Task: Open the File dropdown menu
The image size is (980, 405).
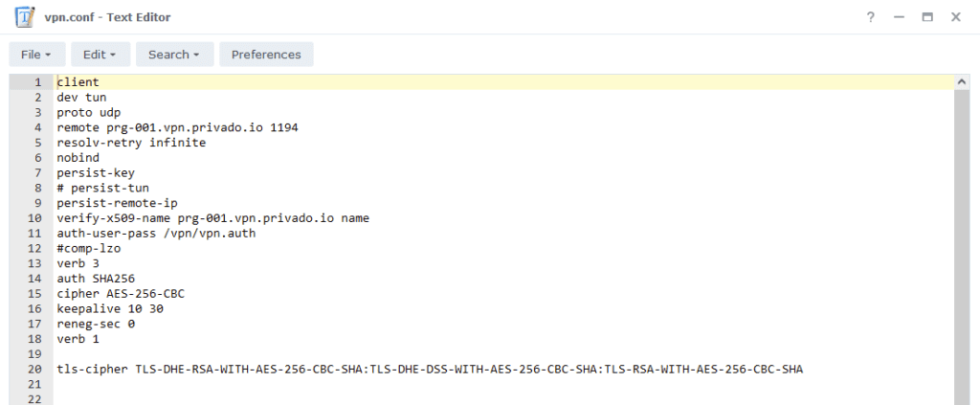Action: point(37,55)
